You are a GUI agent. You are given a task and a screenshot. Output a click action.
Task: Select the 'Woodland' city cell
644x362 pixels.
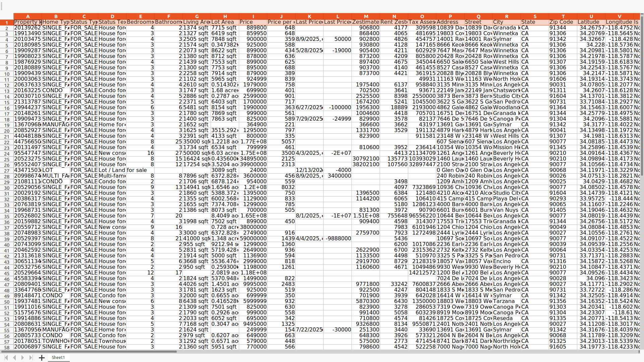(x=507, y=108)
